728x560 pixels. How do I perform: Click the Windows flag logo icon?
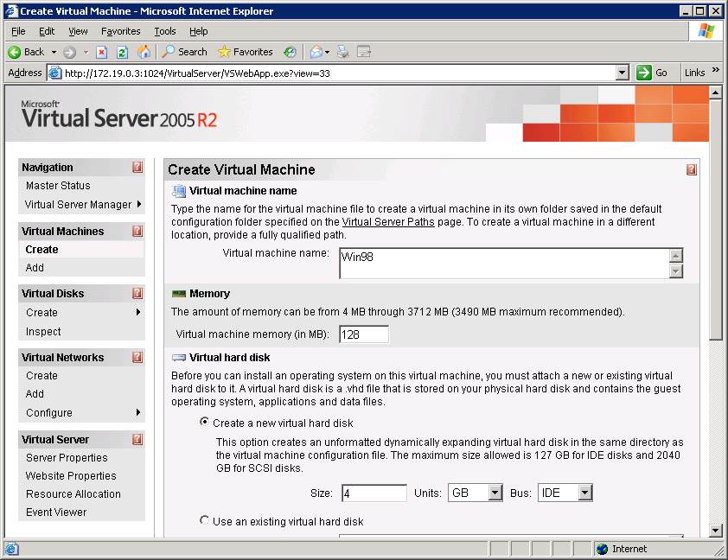pos(706,31)
